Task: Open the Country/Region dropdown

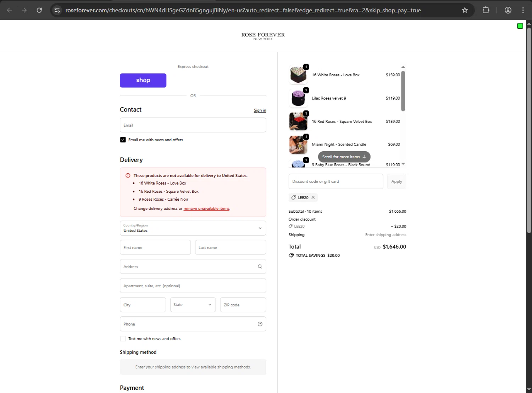Action: click(193, 228)
